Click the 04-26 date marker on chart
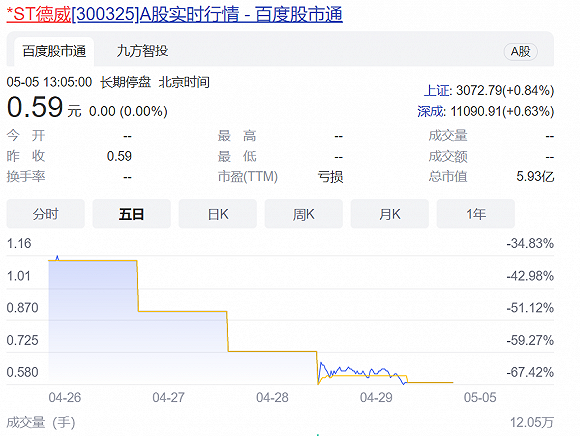The height and width of the screenshot is (436, 580). [x=65, y=398]
